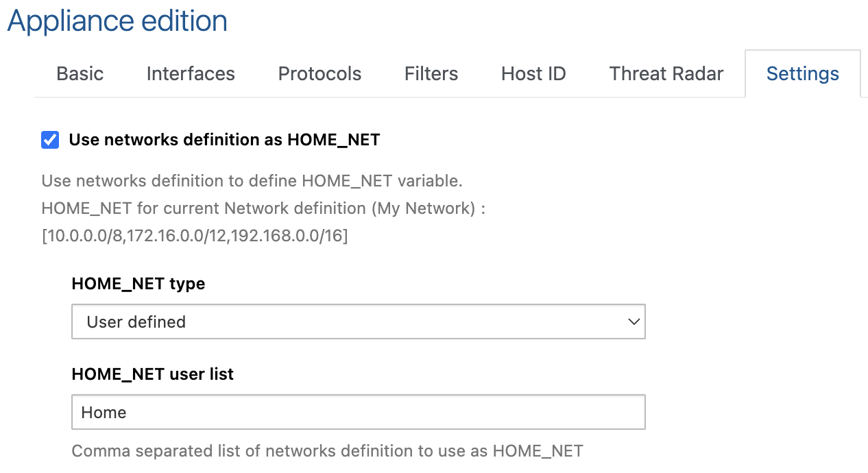The width and height of the screenshot is (868, 473).
Task: Click the 'Appliance edition' page heading
Action: click(117, 21)
